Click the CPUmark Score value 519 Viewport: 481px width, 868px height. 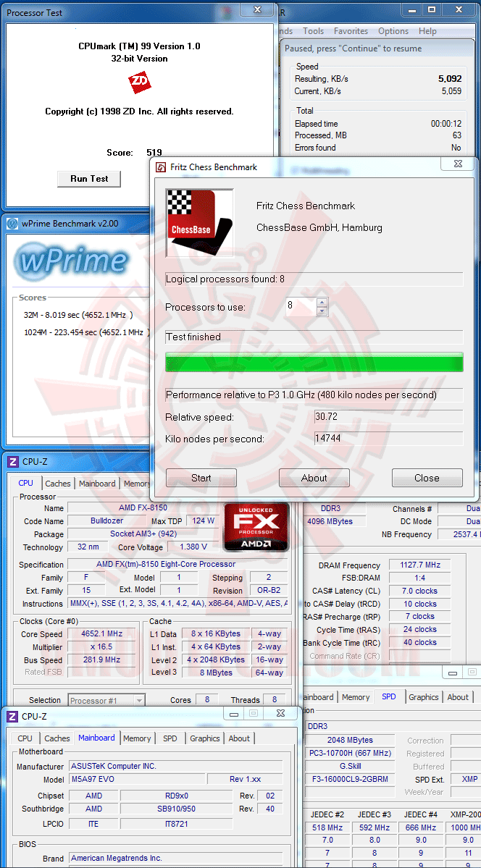154,152
